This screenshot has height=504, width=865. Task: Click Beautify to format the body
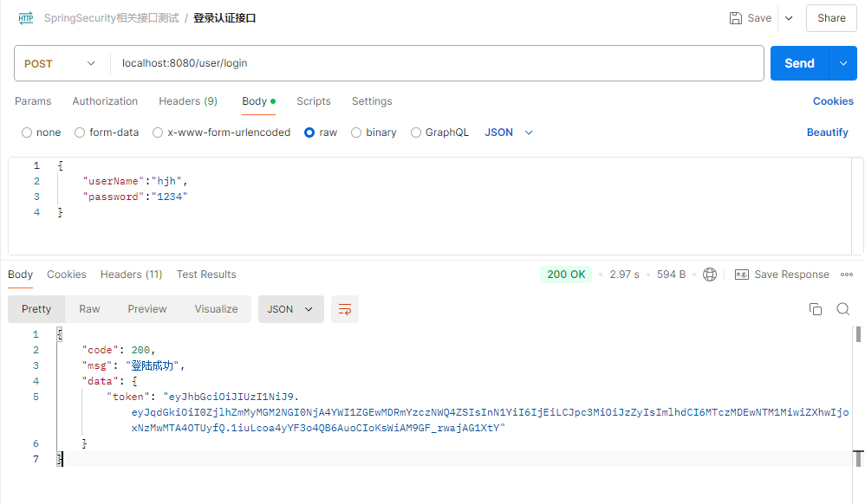(828, 132)
